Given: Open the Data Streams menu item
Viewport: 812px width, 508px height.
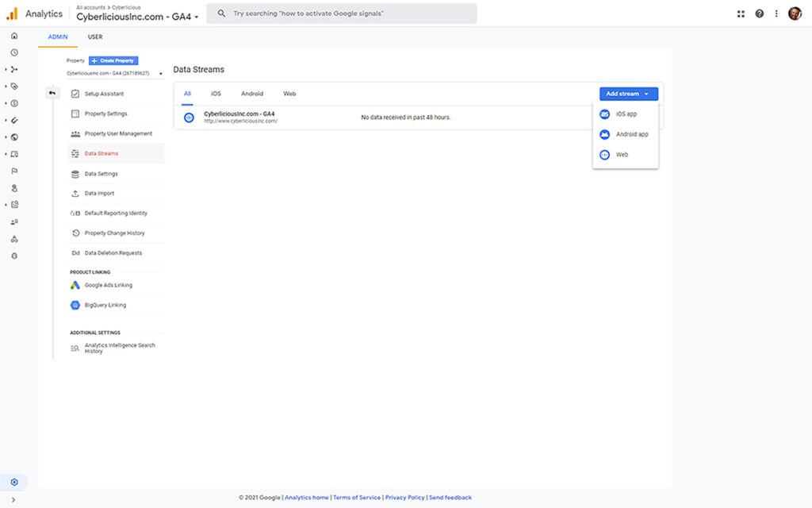Looking at the screenshot, I should point(117,153).
